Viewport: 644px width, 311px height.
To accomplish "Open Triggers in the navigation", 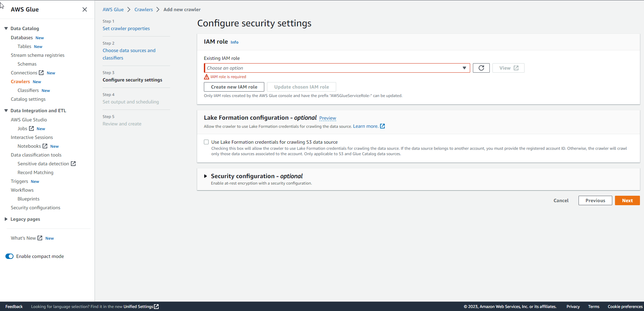I will (x=19, y=181).
